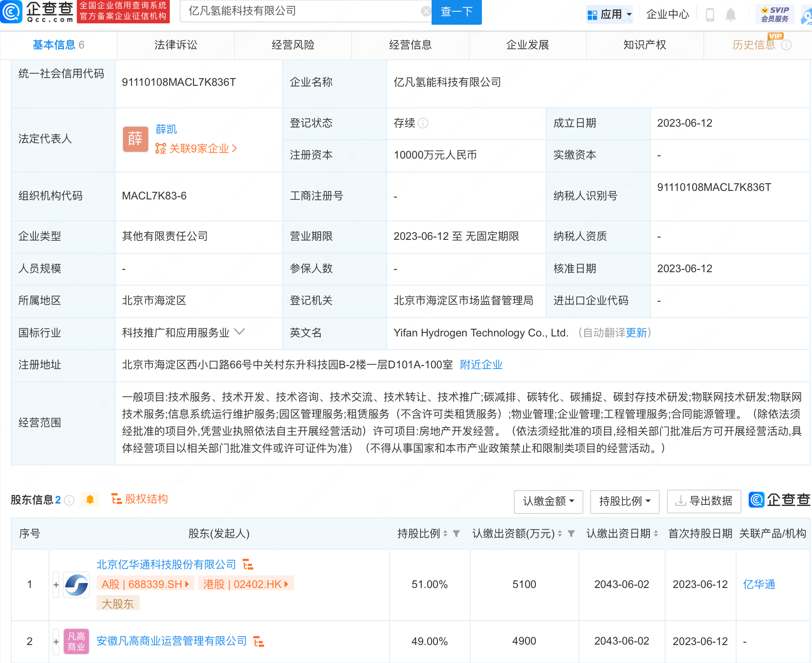812x663 pixels.
Task: Open the notifications bell in the header
Action: [731, 15]
